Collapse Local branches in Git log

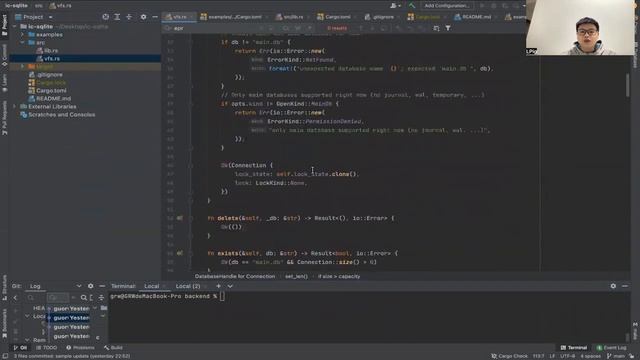(27, 316)
